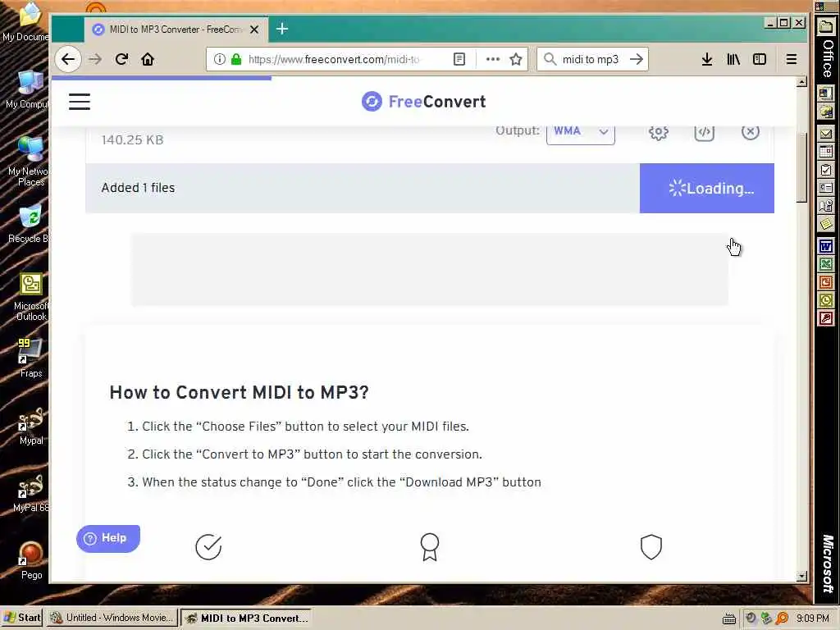This screenshot has height=630, width=840.
Task: Show site information for freeconvert.com
Action: pyautogui.click(x=219, y=59)
